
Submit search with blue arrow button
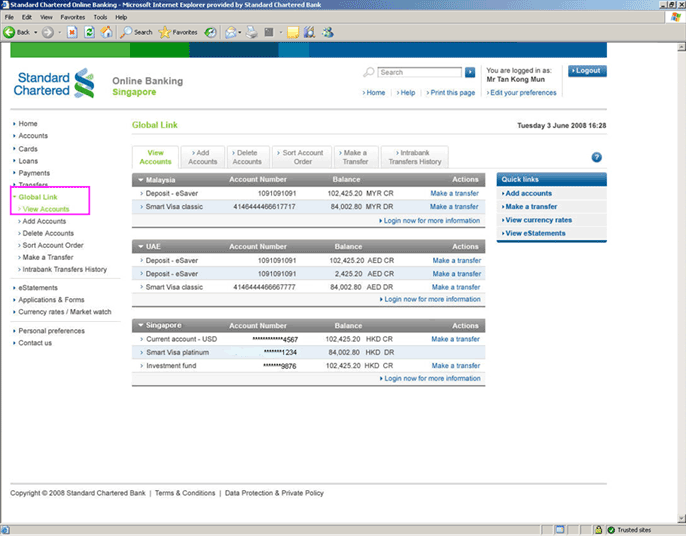click(470, 72)
